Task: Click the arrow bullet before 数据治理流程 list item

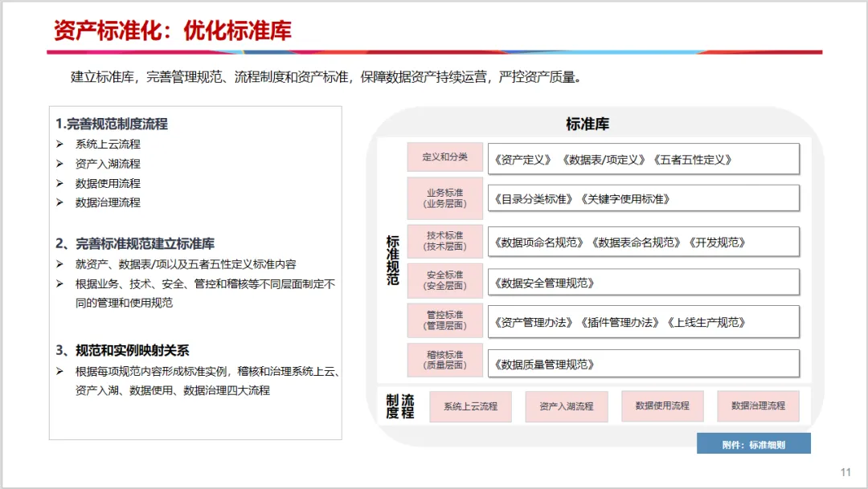Action: 59,202
